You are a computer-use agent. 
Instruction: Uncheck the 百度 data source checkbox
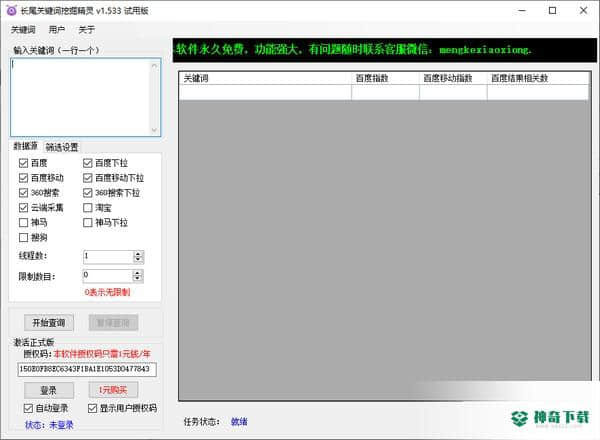(23, 163)
